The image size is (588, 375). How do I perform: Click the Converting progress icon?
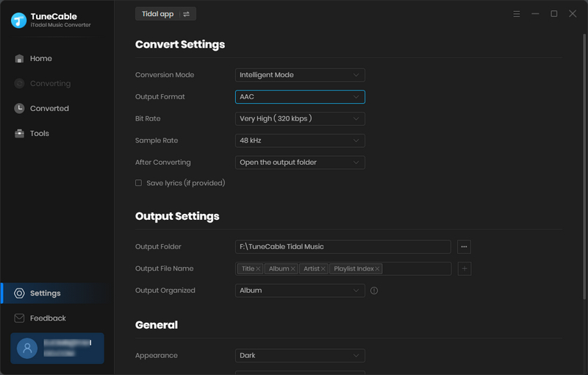pos(19,83)
